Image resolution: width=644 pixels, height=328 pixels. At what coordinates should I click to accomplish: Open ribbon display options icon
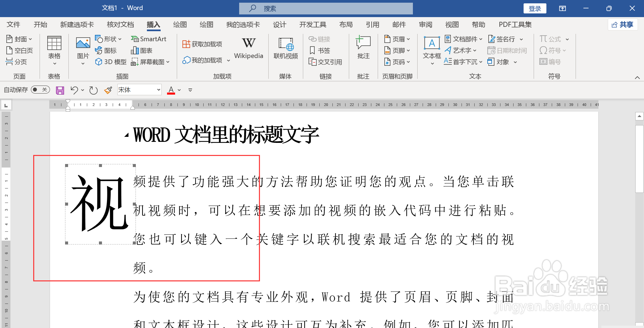(x=562, y=8)
